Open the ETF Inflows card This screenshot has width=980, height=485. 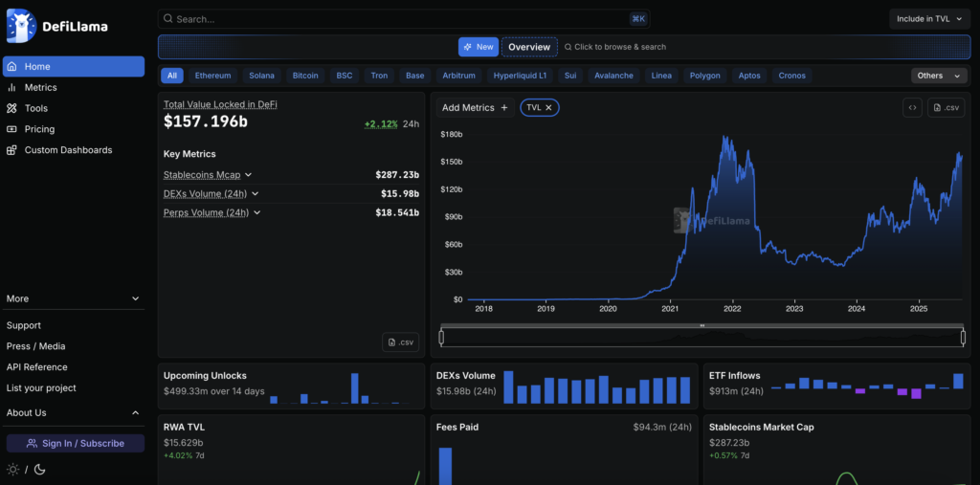[836, 386]
